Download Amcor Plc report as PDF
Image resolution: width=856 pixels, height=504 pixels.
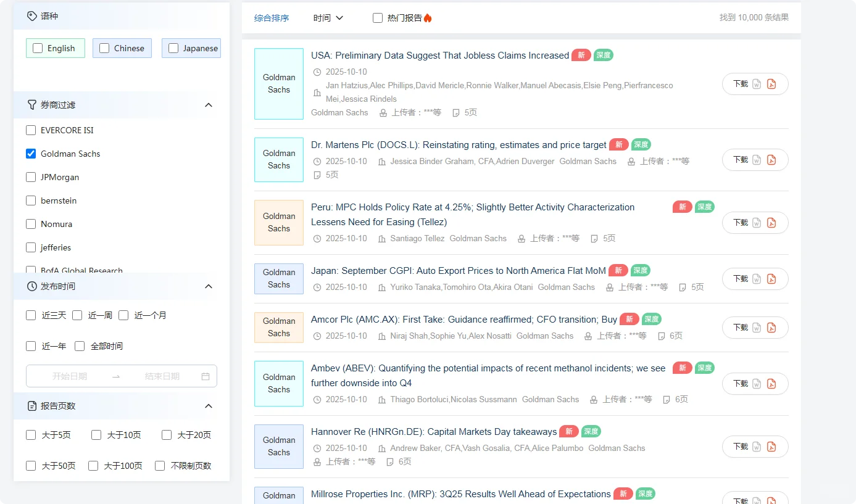(x=771, y=328)
